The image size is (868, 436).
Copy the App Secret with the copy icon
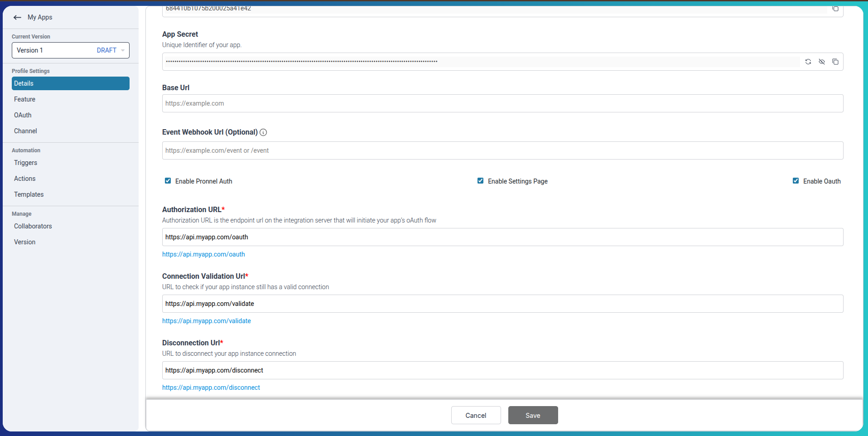835,62
